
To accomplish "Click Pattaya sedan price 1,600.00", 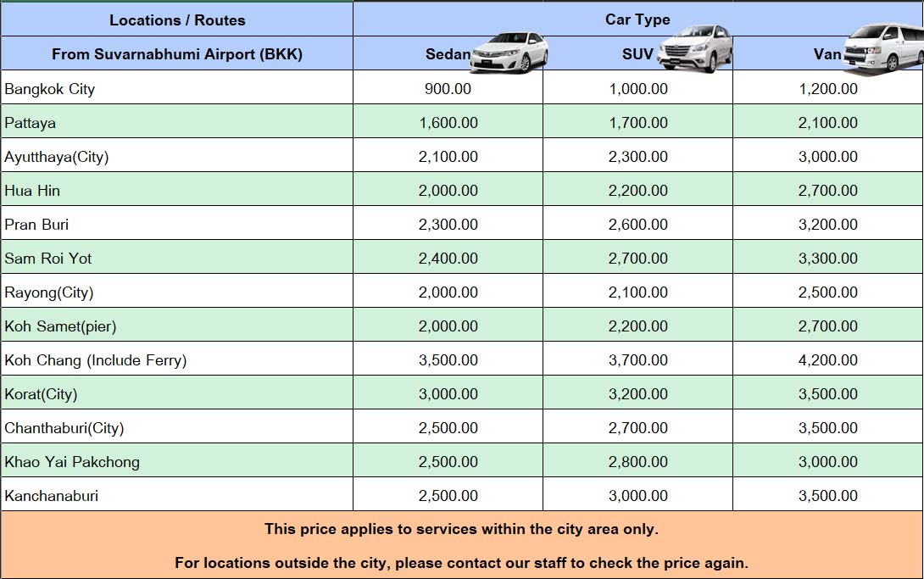I will (448, 123).
